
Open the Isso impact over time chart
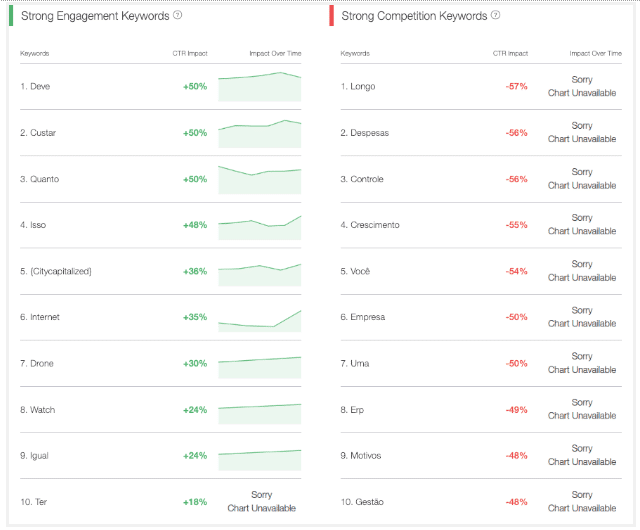pos(260,227)
